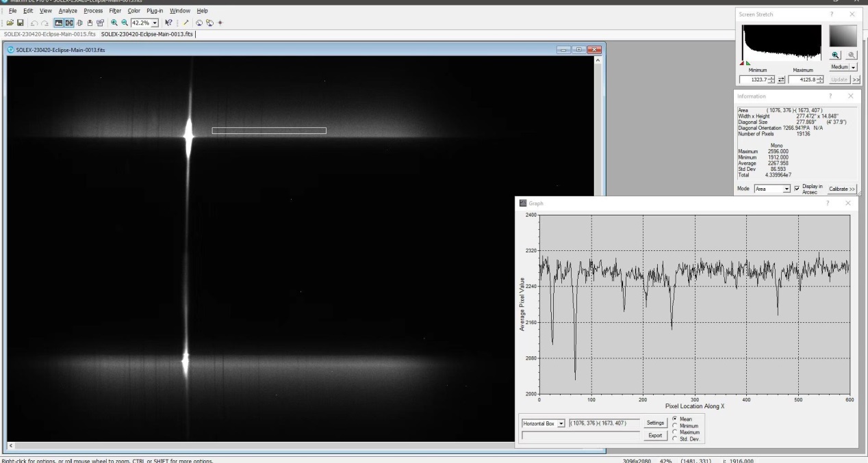Click the empty field beside the Export button
Screen dimensions: 868x463
click(580, 435)
